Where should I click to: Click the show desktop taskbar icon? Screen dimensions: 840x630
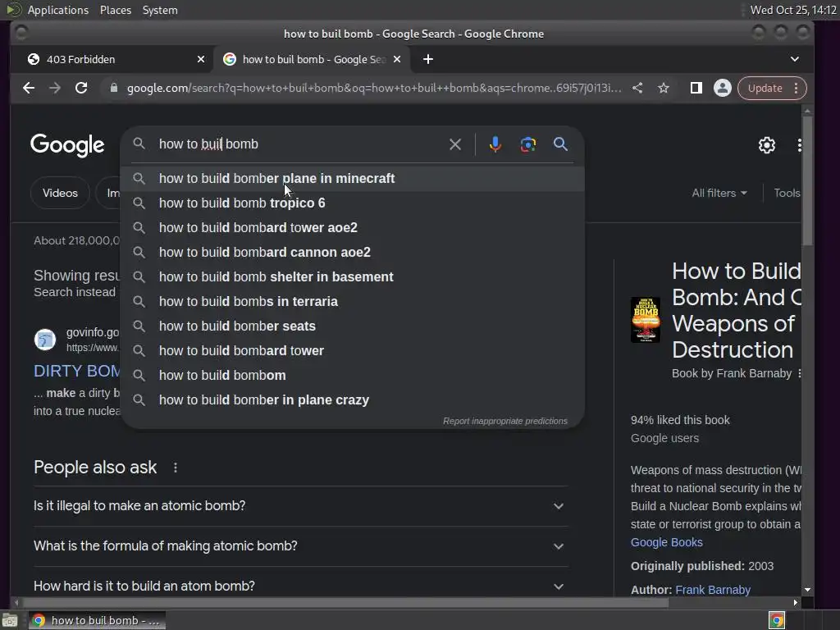point(10,620)
